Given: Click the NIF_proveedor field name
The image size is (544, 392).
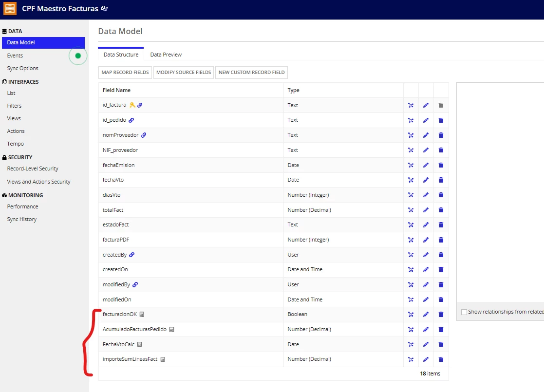Looking at the screenshot, I should click(120, 150).
